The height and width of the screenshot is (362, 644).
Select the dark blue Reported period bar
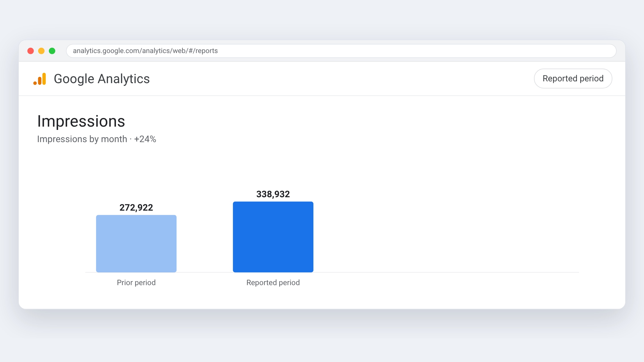click(x=273, y=237)
